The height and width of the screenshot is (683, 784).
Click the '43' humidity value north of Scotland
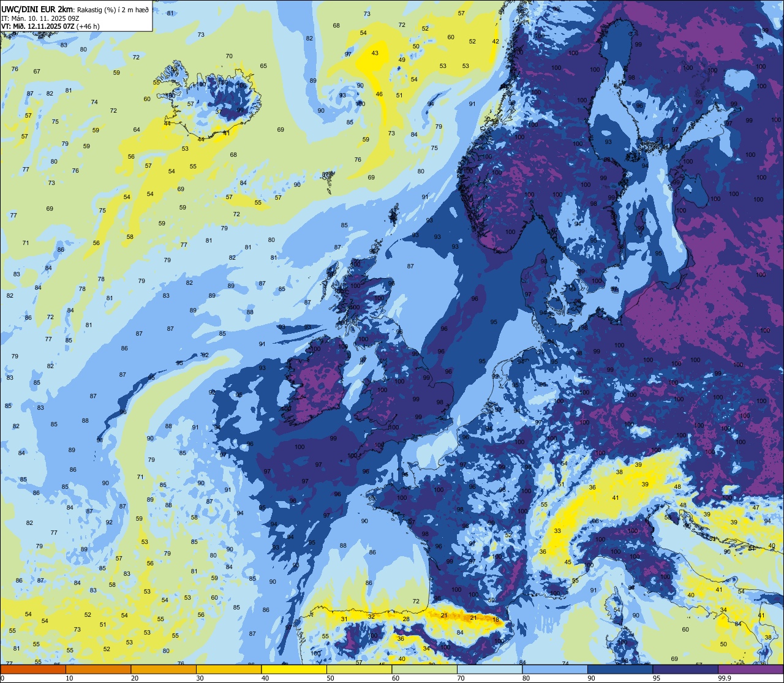click(x=375, y=53)
